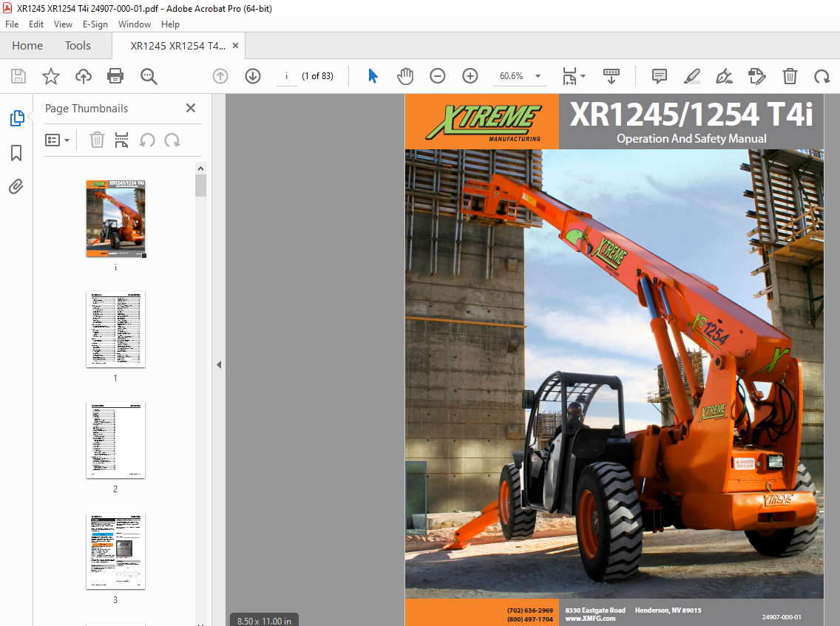Click the cloud upload icon
Viewport: 840px width, 626px height.
click(x=83, y=76)
